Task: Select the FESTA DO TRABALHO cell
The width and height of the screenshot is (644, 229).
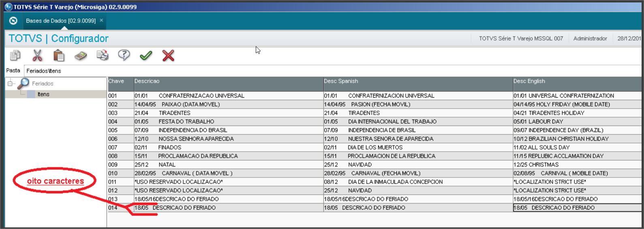Action: tap(228, 122)
